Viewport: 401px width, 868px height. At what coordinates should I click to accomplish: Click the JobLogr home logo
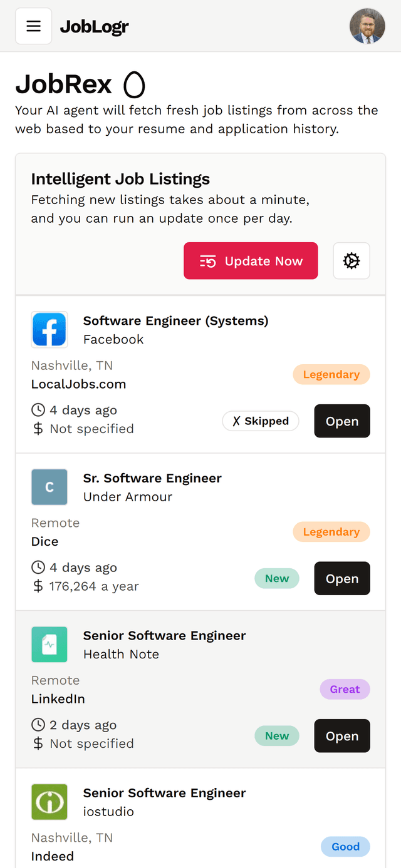click(x=95, y=27)
